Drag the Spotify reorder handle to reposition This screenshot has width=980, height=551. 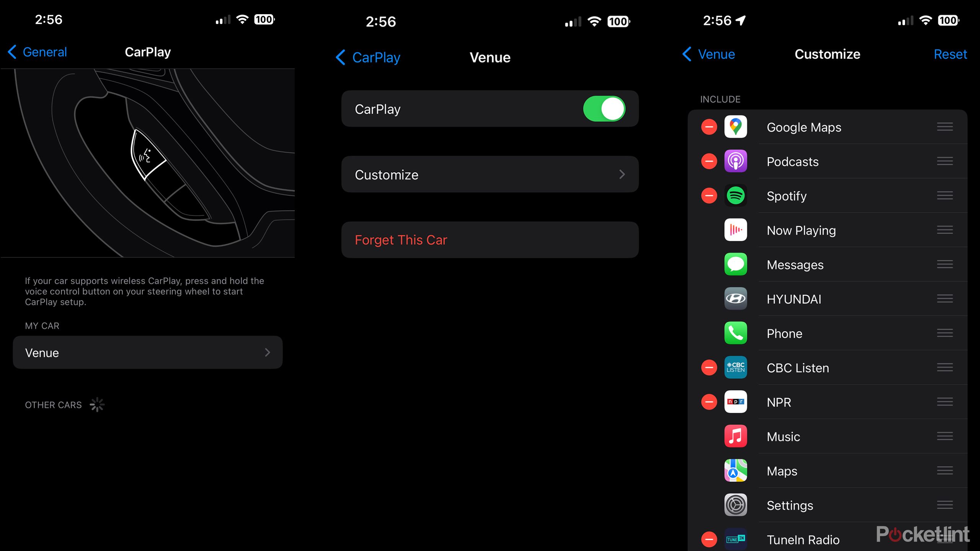click(x=944, y=196)
